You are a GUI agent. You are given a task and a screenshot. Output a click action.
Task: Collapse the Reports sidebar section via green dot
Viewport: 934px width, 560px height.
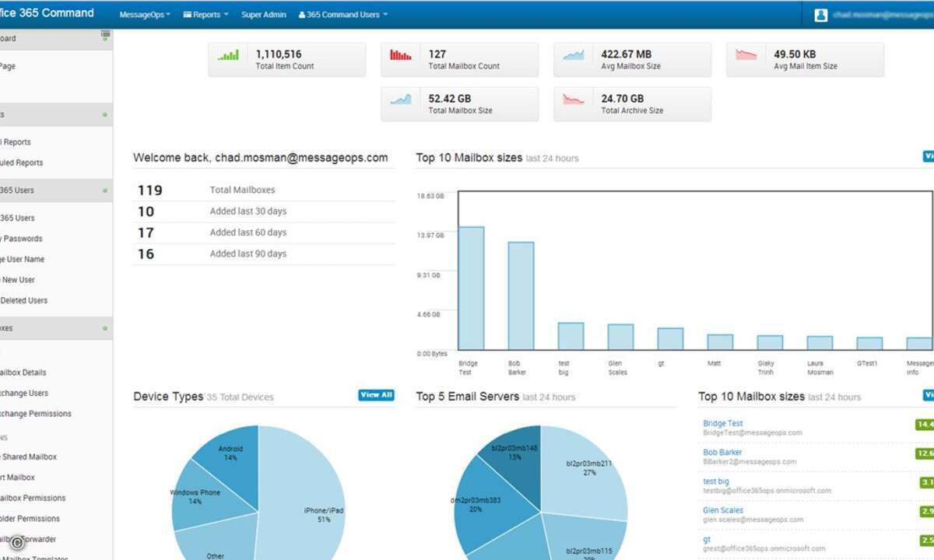105,114
